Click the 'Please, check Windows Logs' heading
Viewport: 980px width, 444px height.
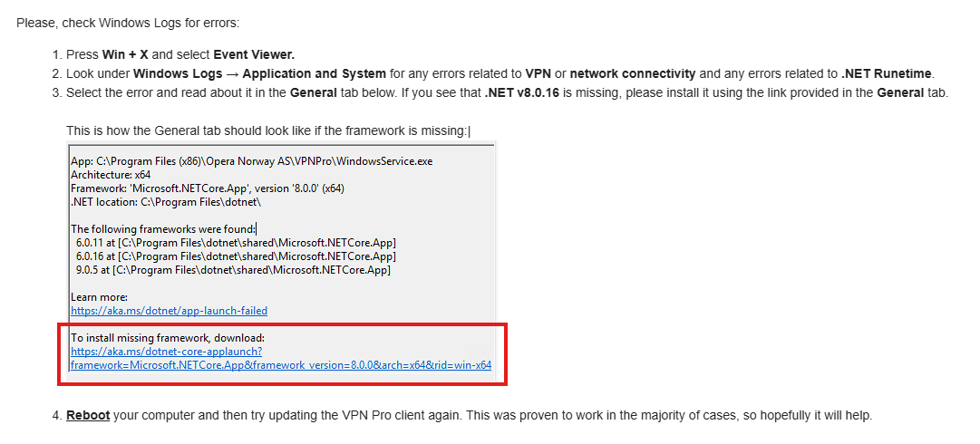click(128, 24)
